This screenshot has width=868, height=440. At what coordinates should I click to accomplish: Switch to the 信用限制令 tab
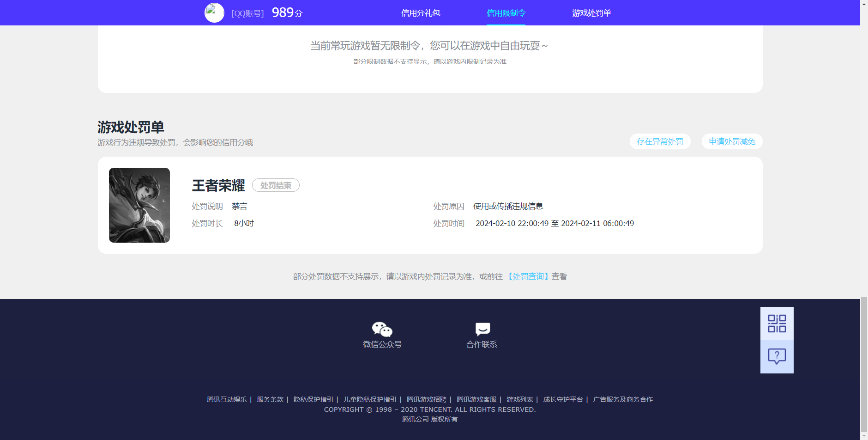(x=506, y=13)
